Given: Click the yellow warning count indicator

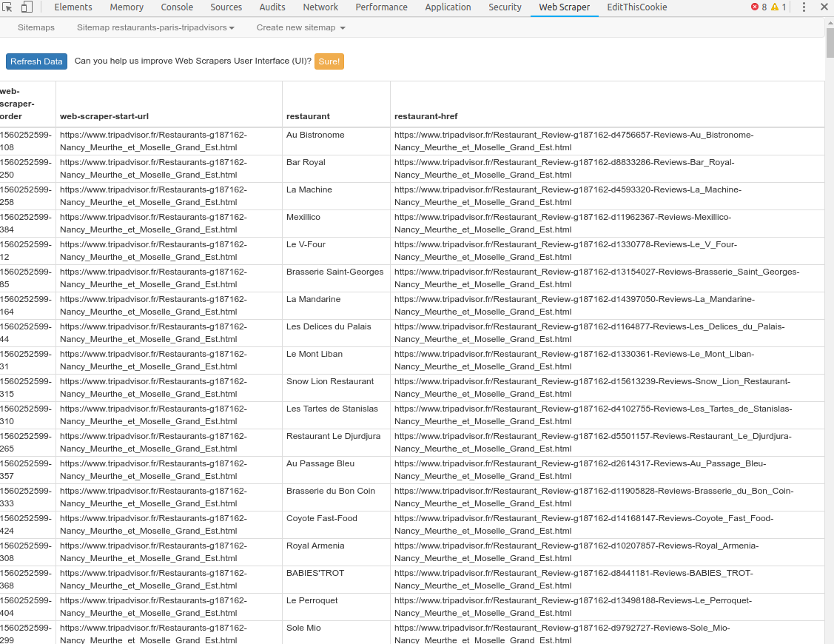Looking at the screenshot, I should pyautogui.click(x=778, y=7).
